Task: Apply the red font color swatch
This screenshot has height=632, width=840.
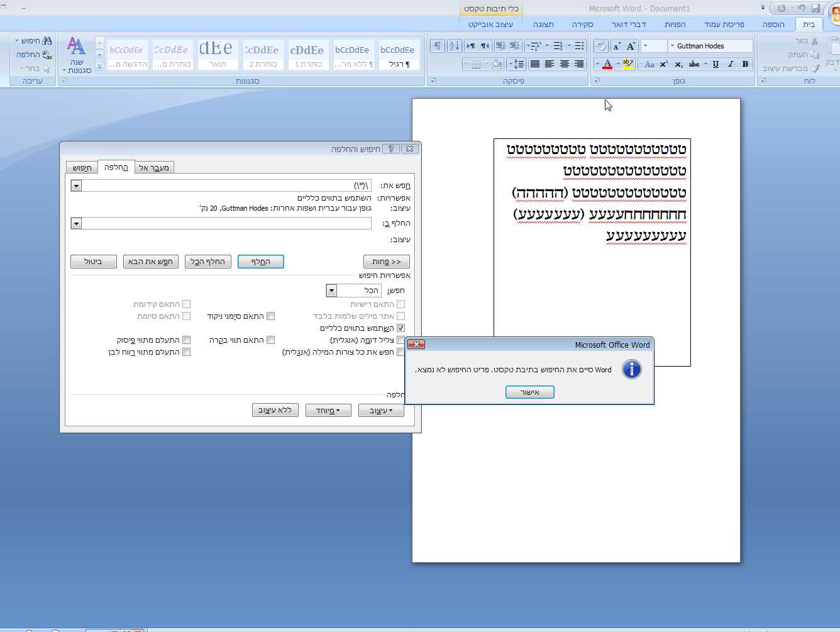Action: [x=607, y=64]
